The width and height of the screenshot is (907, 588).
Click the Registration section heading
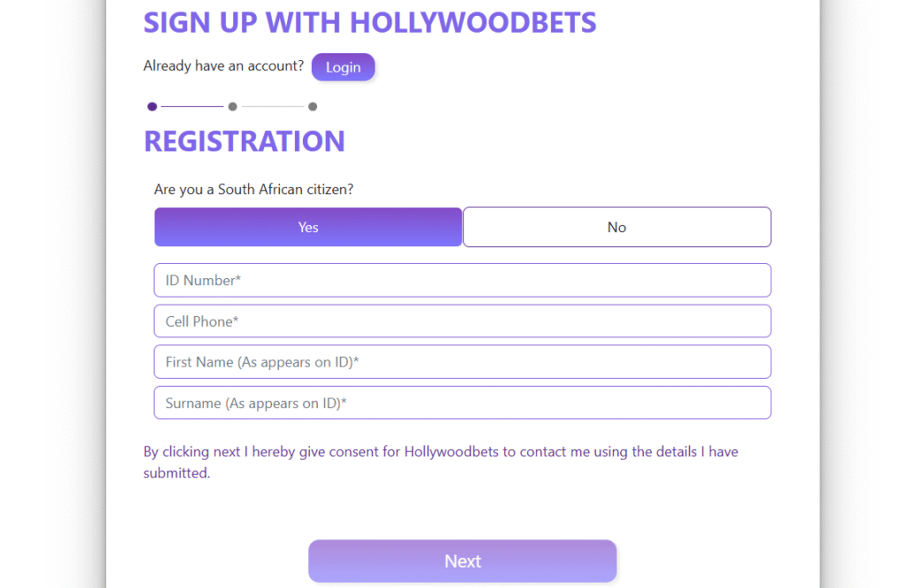(x=244, y=142)
